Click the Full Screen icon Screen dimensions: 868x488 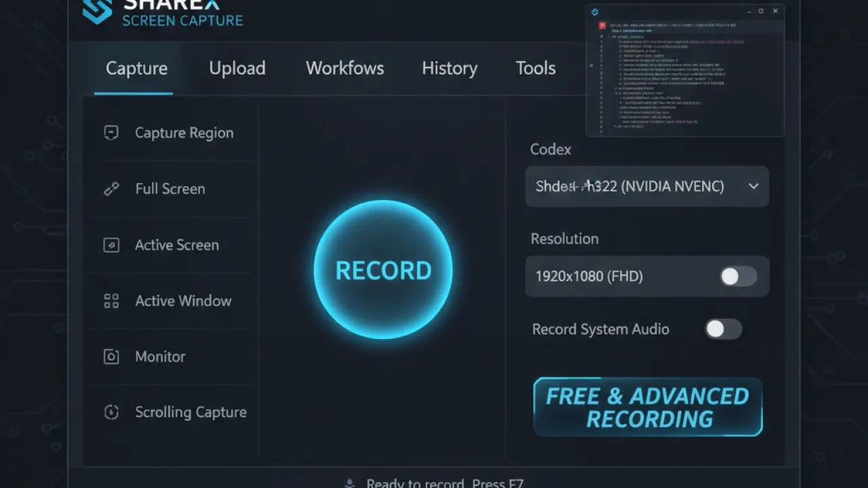point(111,189)
